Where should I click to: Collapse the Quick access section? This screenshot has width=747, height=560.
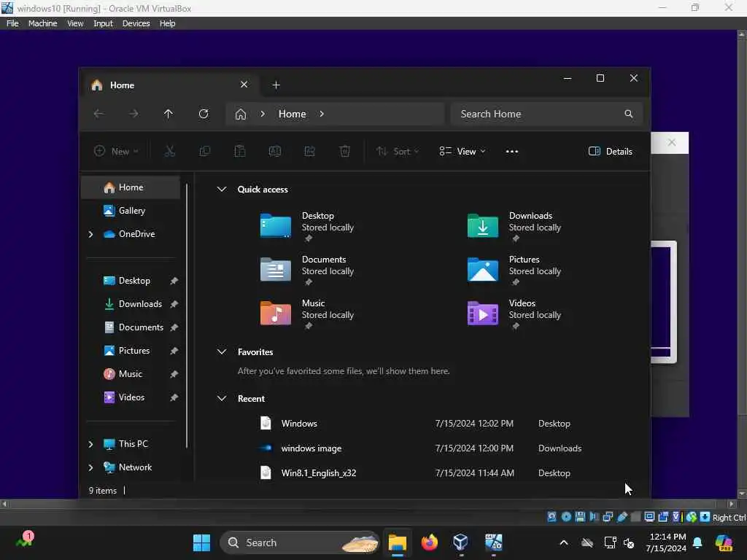tap(222, 189)
